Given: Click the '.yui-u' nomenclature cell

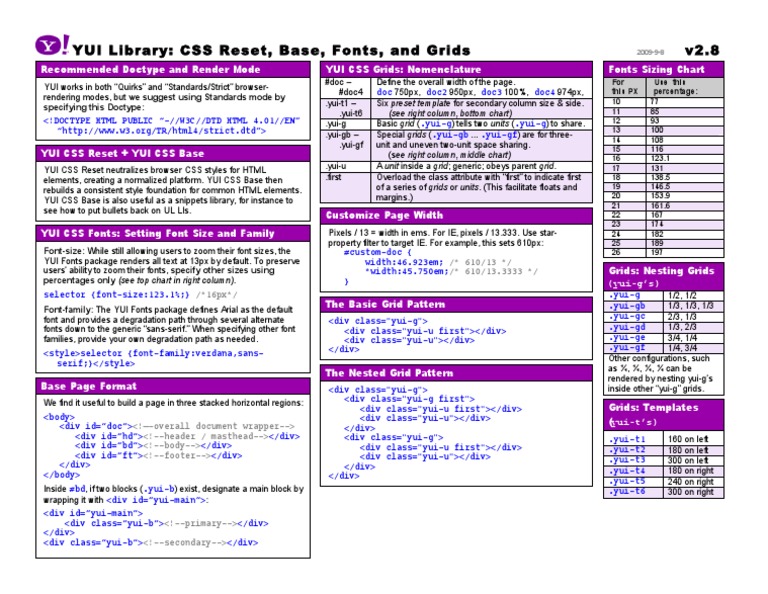Looking at the screenshot, I should pos(345,166).
